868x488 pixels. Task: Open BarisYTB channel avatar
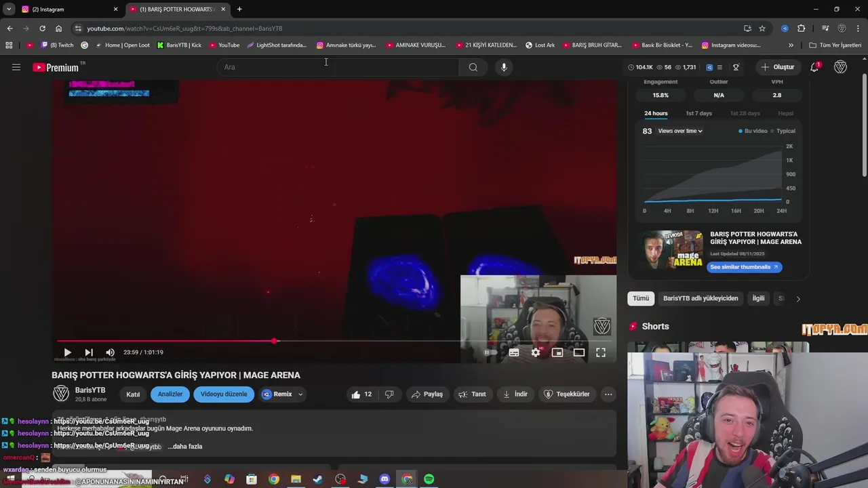[61, 394]
